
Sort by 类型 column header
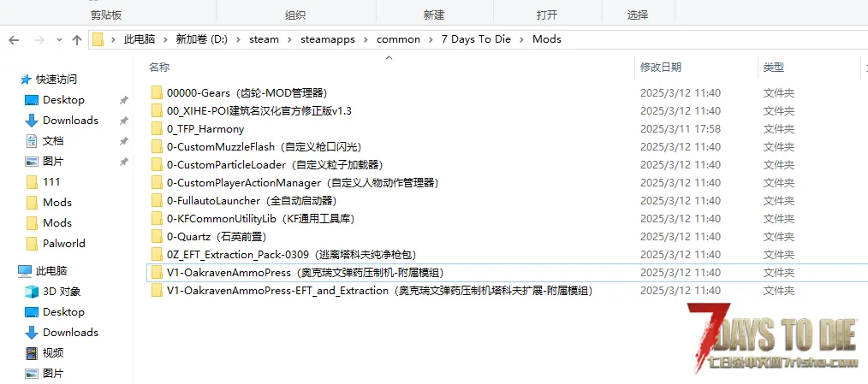point(773,68)
